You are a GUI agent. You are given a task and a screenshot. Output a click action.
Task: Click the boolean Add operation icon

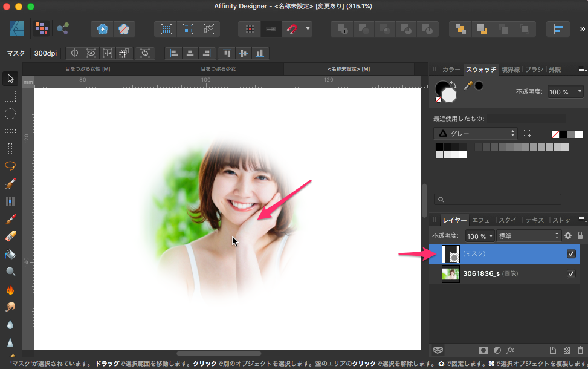click(343, 28)
